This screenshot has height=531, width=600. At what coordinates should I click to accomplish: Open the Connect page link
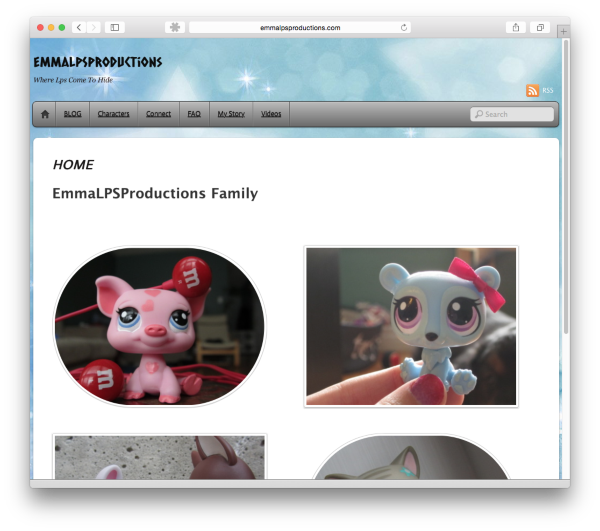coord(158,114)
